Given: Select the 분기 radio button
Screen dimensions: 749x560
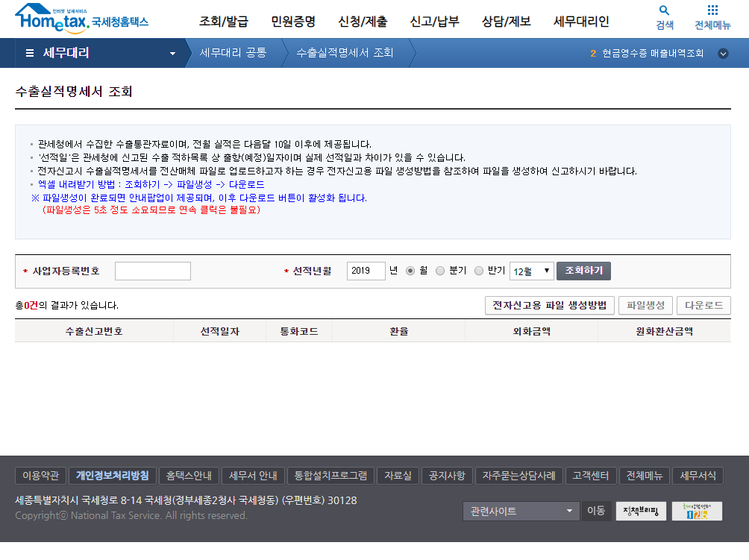Looking at the screenshot, I should [x=440, y=271].
